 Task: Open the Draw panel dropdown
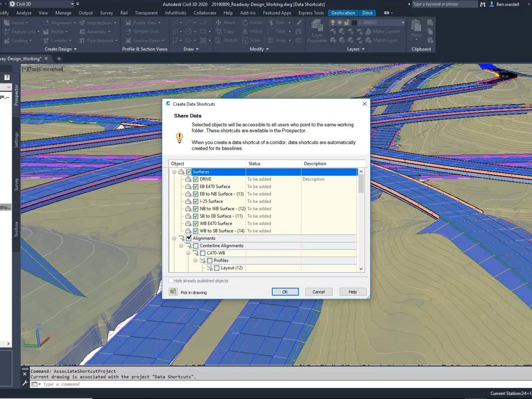pyautogui.click(x=197, y=49)
